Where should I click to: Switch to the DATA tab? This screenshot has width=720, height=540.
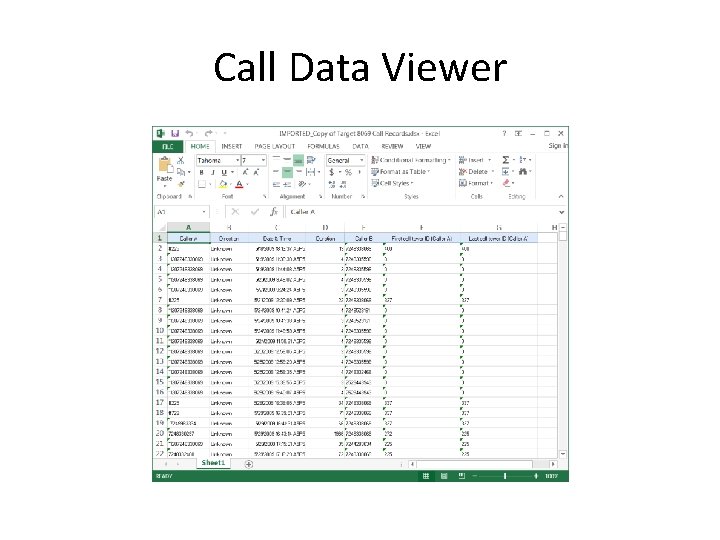pos(360,146)
